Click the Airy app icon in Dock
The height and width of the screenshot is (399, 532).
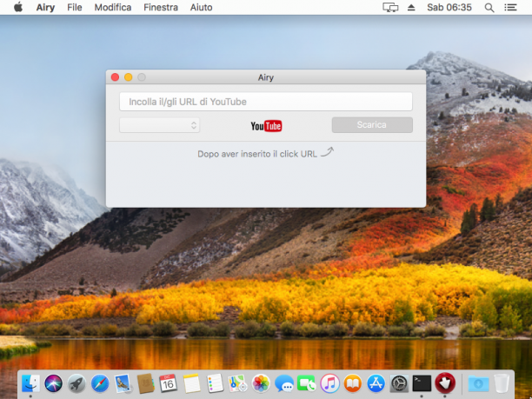[445, 382]
